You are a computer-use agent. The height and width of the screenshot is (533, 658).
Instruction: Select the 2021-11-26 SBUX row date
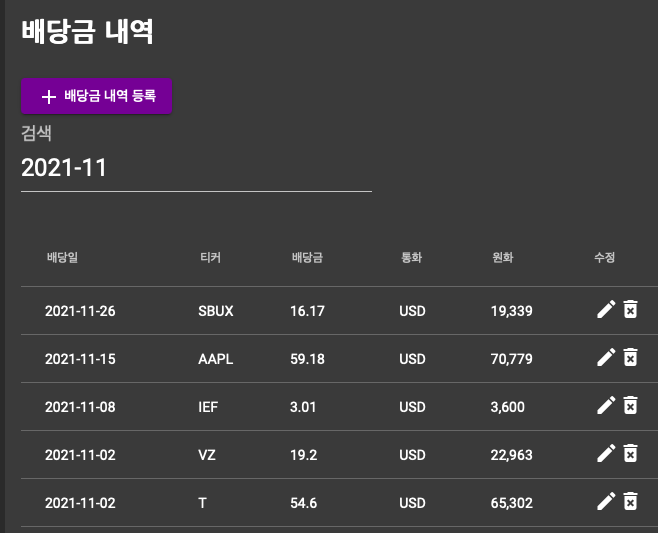(x=80, y=311)
